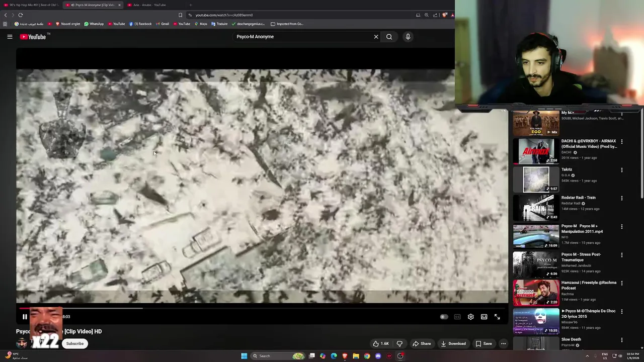Open File Explorer from the taskbar

pos(356,356)
